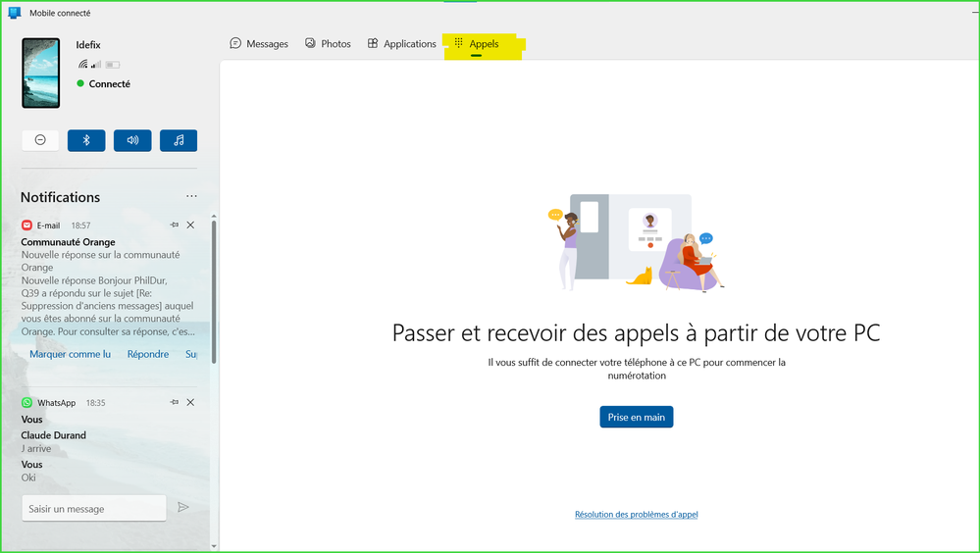This screenshot has width=980, height=553.
Task: Switch to the Photos tab
Action: [328, 44]
